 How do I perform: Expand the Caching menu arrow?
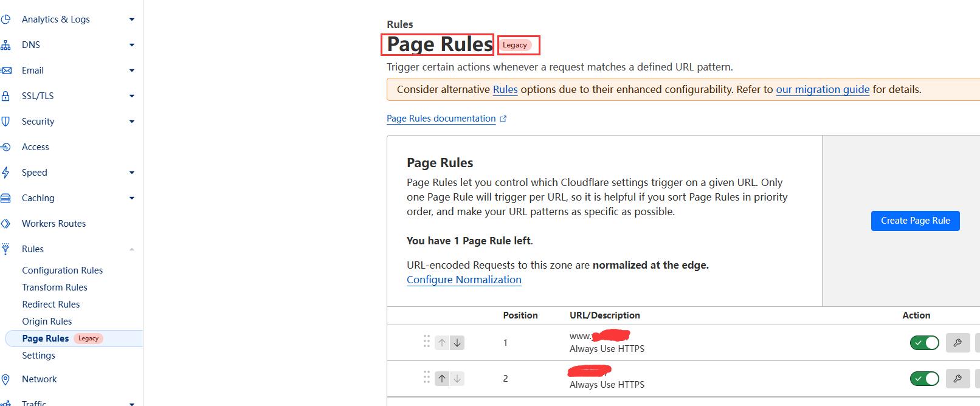tap(132, 198)
